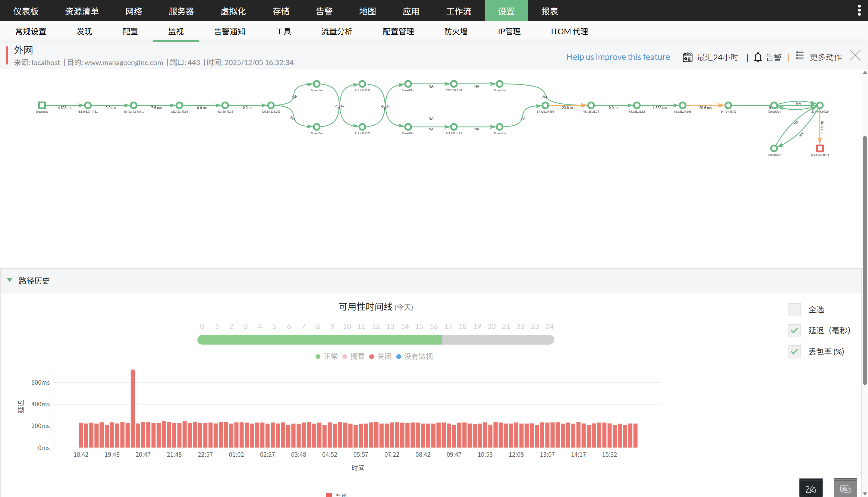Viewport: 868px width, 497px height.
Task: Check the 全选 checkbox
Action: [x=794, y=310]
